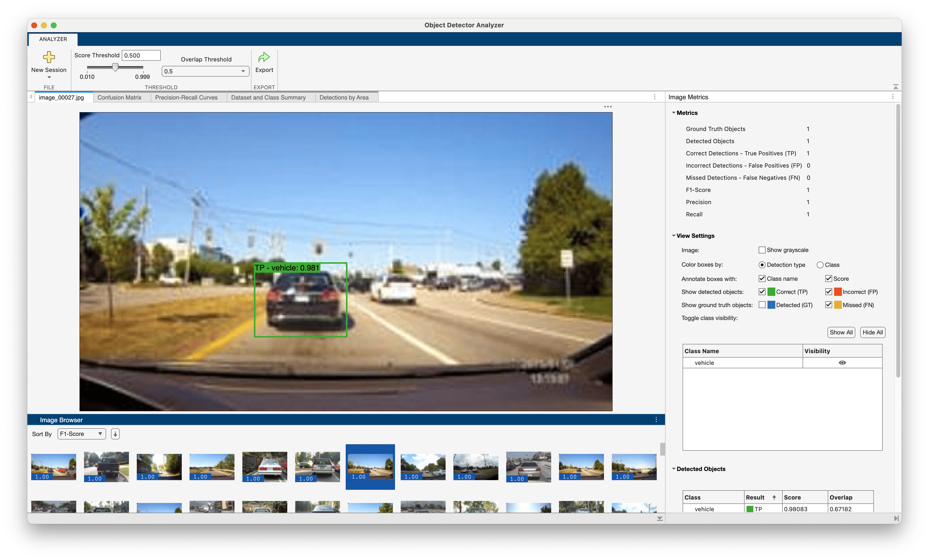Sort by the Result column arrow
This screenshot has height=560, width=929.
774,498
